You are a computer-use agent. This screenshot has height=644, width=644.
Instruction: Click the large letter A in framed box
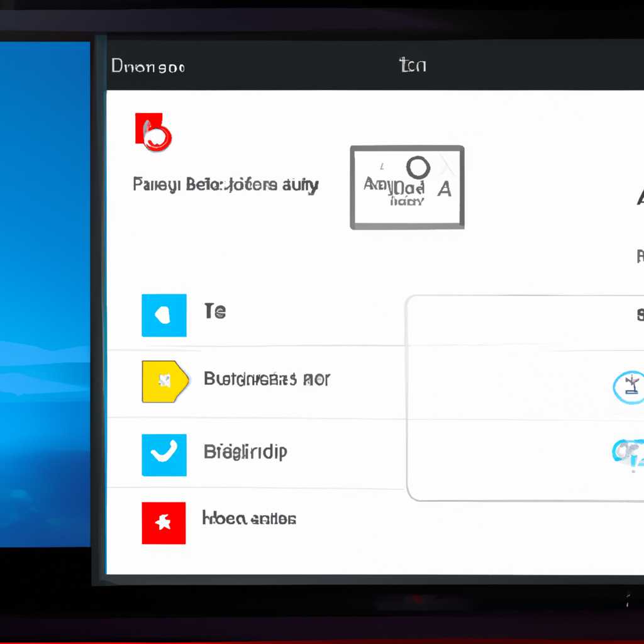pos(445,189)
